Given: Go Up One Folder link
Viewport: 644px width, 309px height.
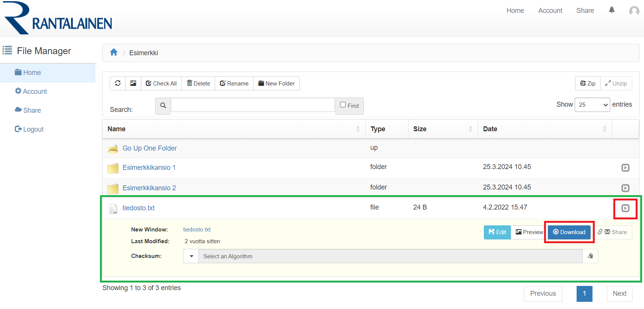Looking at the screenshot, I should click(x=149, y=148).
